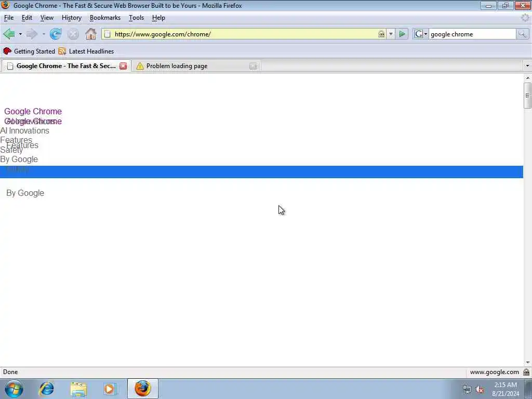This screenshot has height=399, width=532.
Task: Click the Safety link
Action: [x=11, y=150]
